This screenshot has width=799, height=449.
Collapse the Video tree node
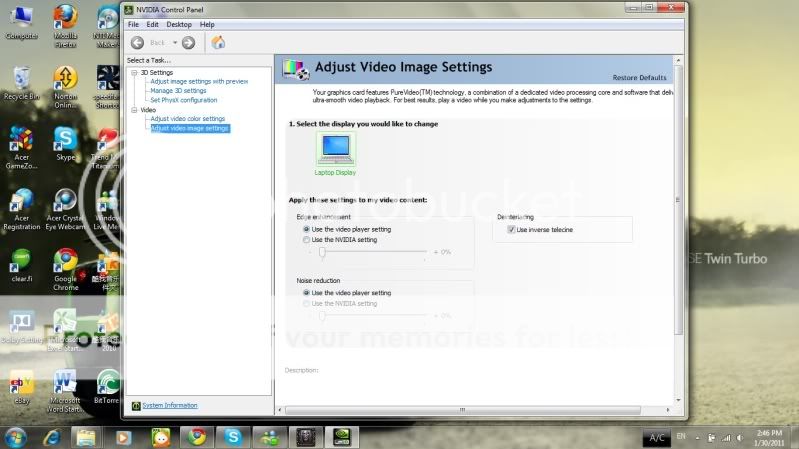(x=134, y=110)
